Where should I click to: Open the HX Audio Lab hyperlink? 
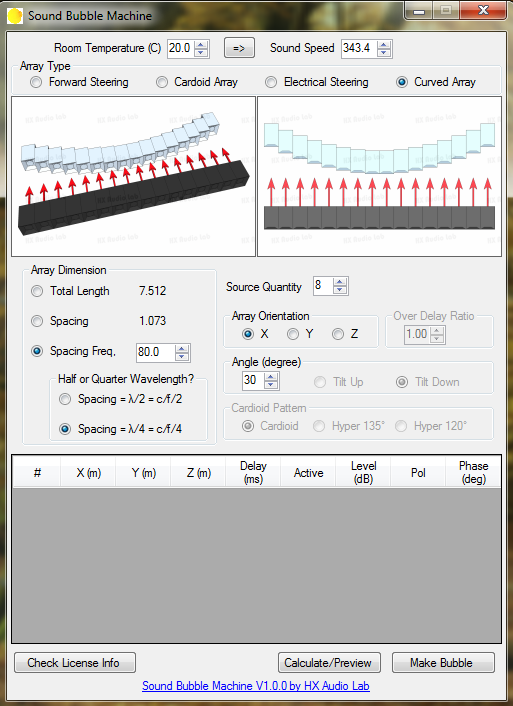[x=256, y=686]
